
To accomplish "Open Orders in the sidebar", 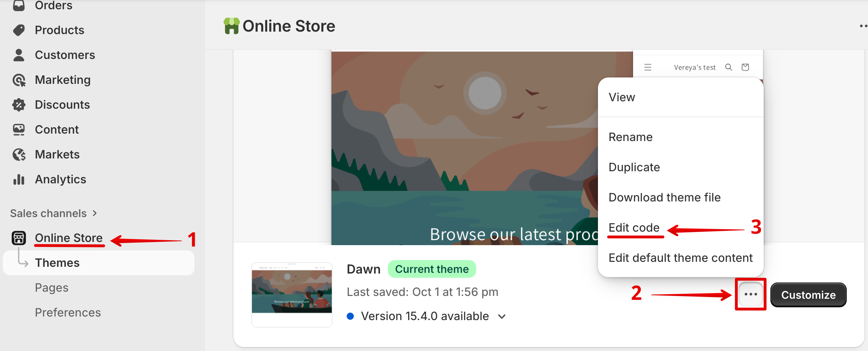I will tap(54, 5).
